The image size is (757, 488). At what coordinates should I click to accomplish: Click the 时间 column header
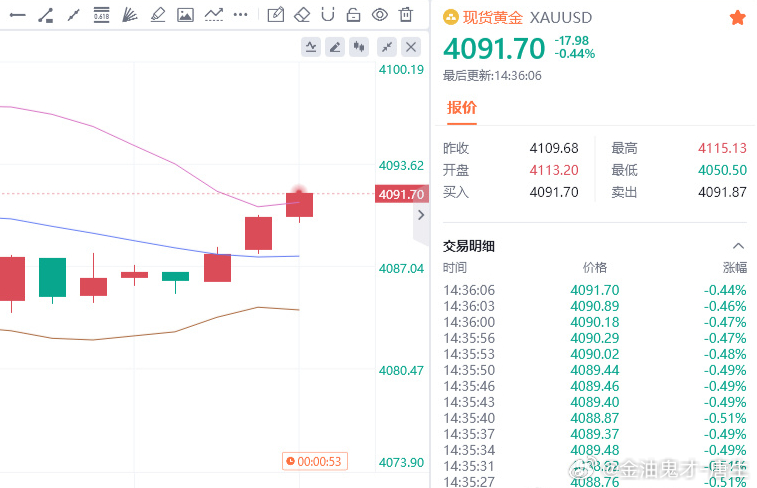455,267
